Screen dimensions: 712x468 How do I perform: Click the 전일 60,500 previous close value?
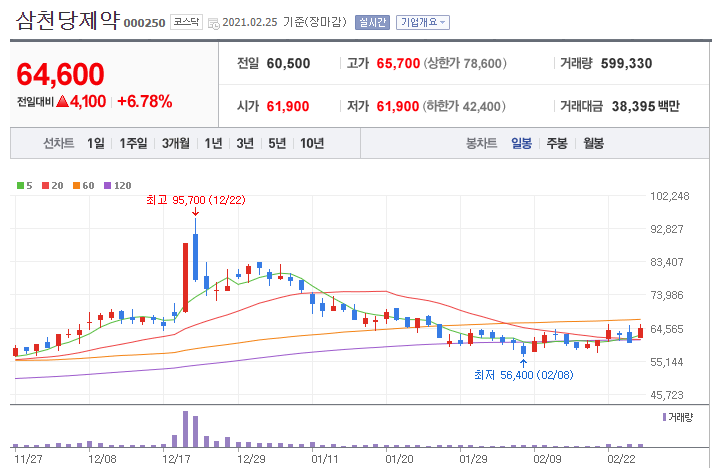pyautogui.click(x=288, y=63)
